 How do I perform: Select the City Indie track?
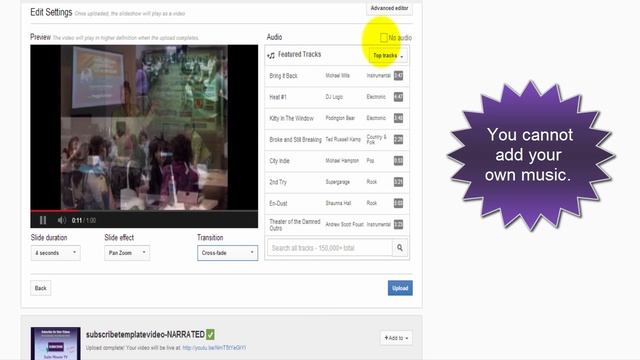click(337, 160)
